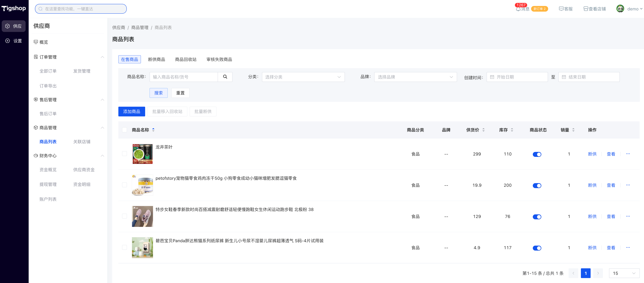
Task: Switch to 审核失败商品 tab
Action: pyautogui.click(x=219, y=59)
